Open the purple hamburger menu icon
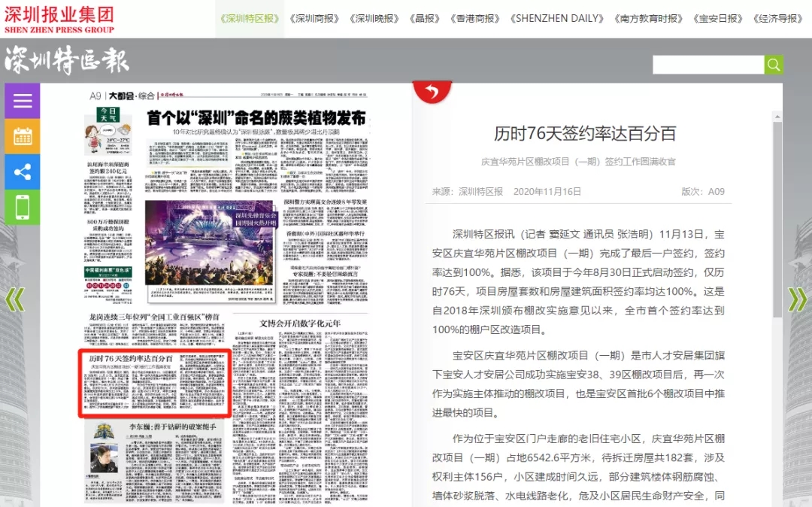The height and width of the screenshot is (507, 812). pos(23,101)
